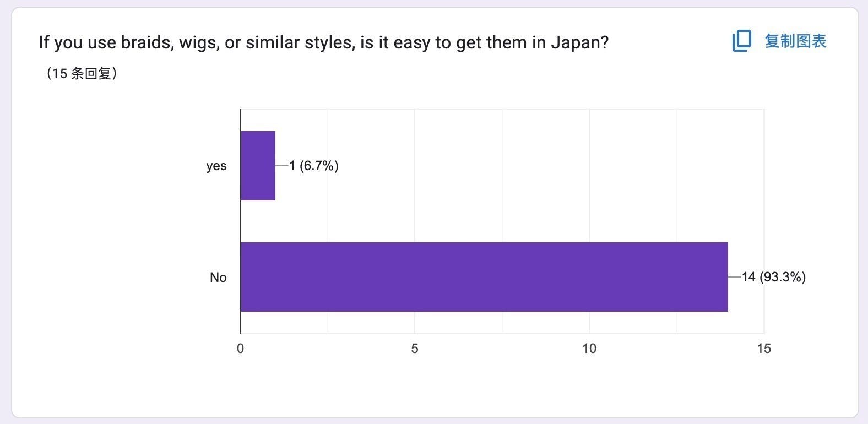Click the "No" category label

click(x=218, y=278)
